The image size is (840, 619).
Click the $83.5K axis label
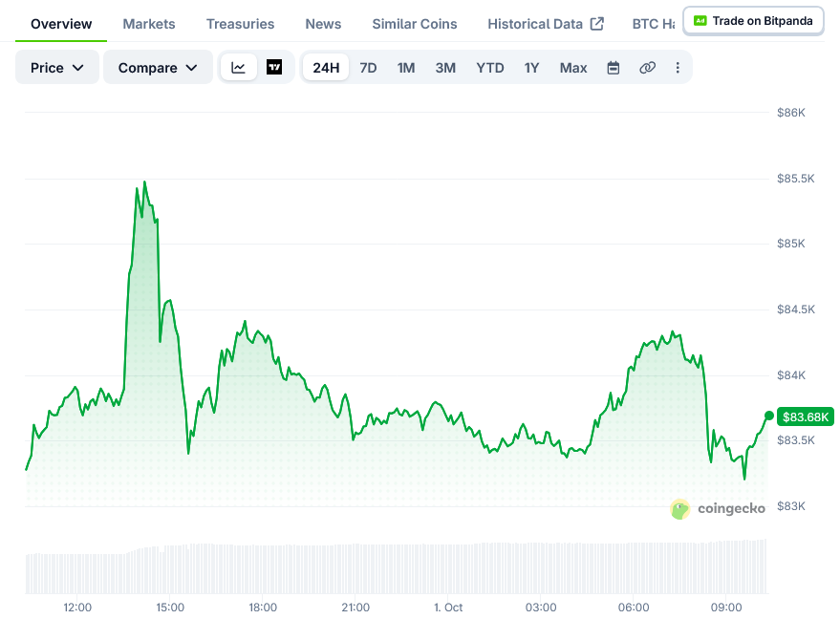click(795, 440)
